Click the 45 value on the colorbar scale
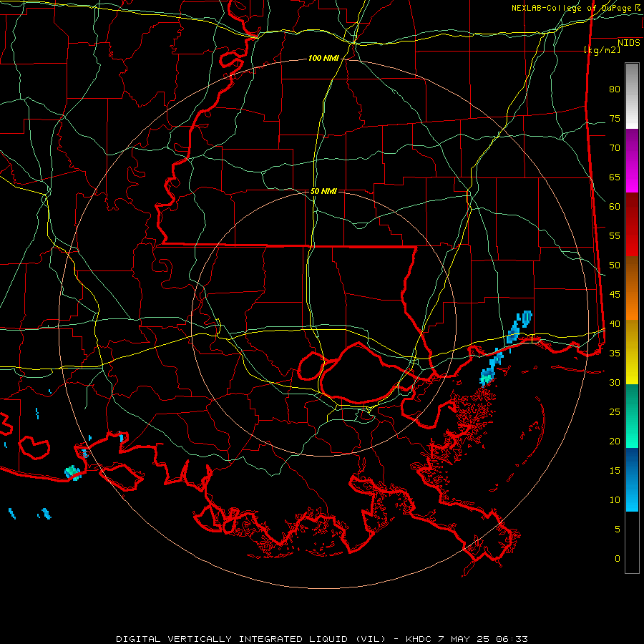 coord(615,295)
